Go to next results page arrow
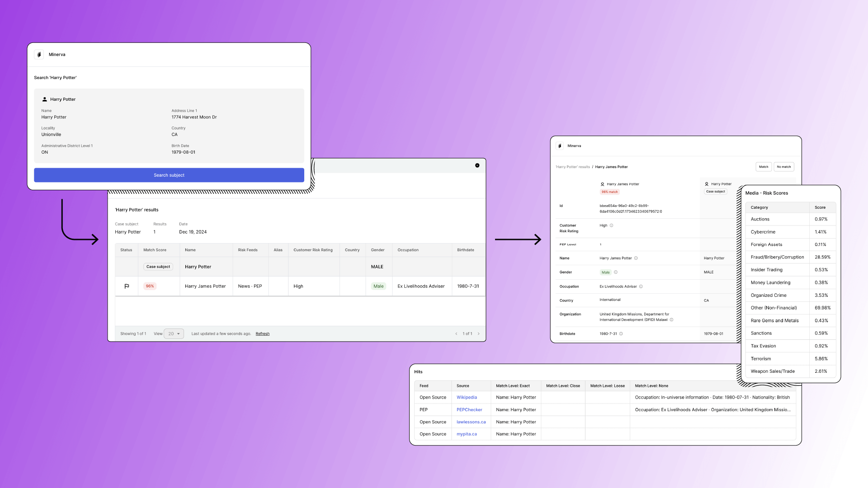The image size is (868, 488). tap(479, 334)
